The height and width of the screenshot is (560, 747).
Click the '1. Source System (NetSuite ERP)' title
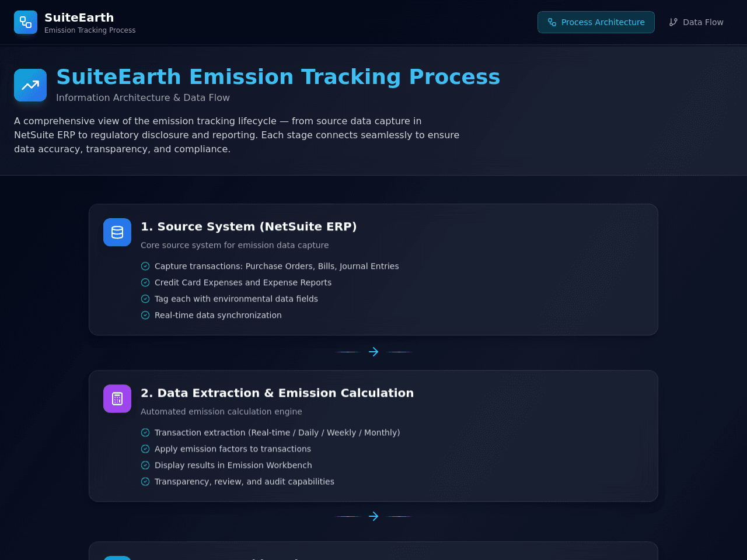(249, 226)
